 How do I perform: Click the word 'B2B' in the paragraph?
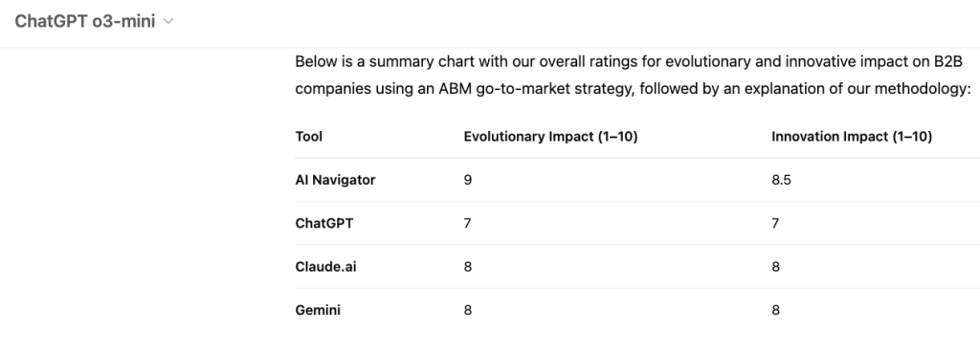[948, 61]
